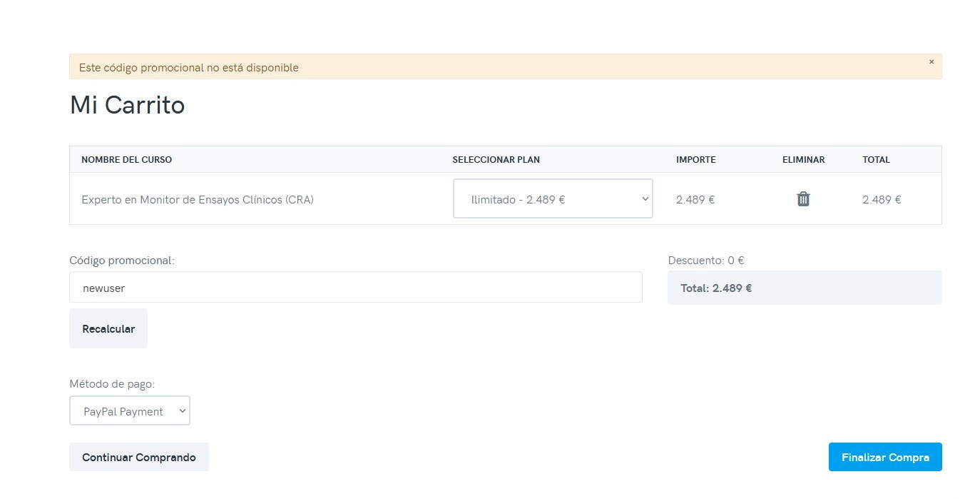This screenshot has height=499, width=980.
Task: Click the Descuento: 0 € text
Action: coord(706,261)
